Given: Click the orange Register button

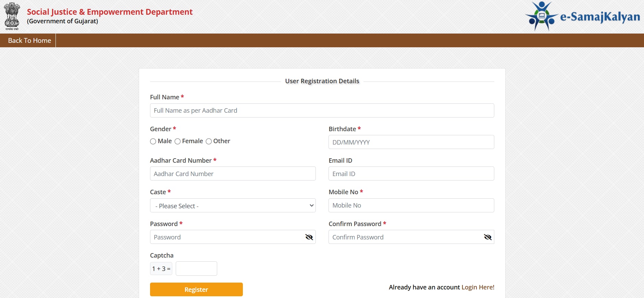Looking at the screenshot, I should click(196, 289).
